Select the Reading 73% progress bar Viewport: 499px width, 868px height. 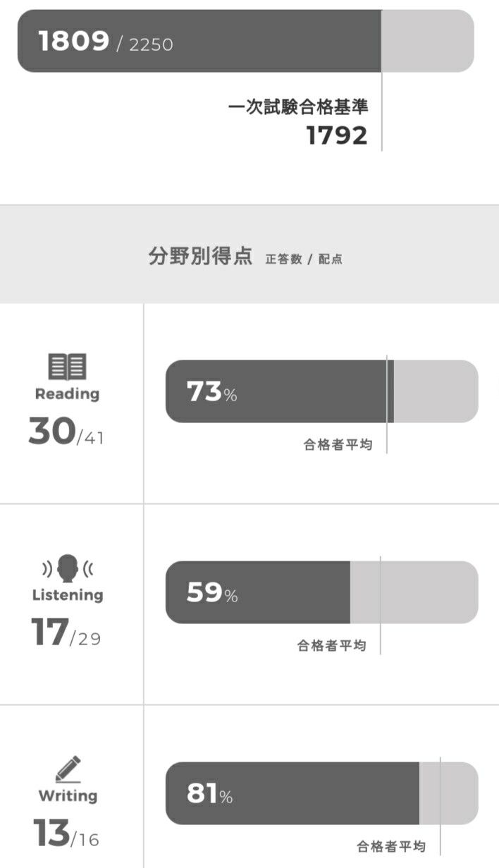point(321,391)
